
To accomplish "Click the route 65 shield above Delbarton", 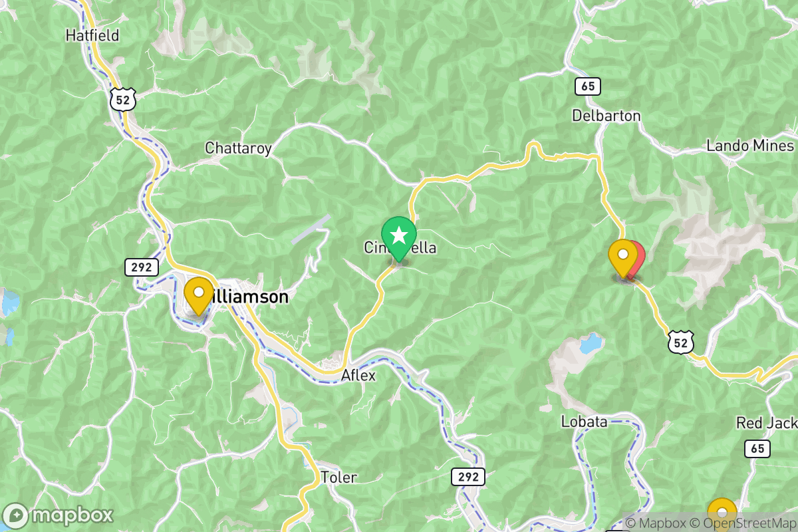I will pyautogui.click(x=587, y=86).
